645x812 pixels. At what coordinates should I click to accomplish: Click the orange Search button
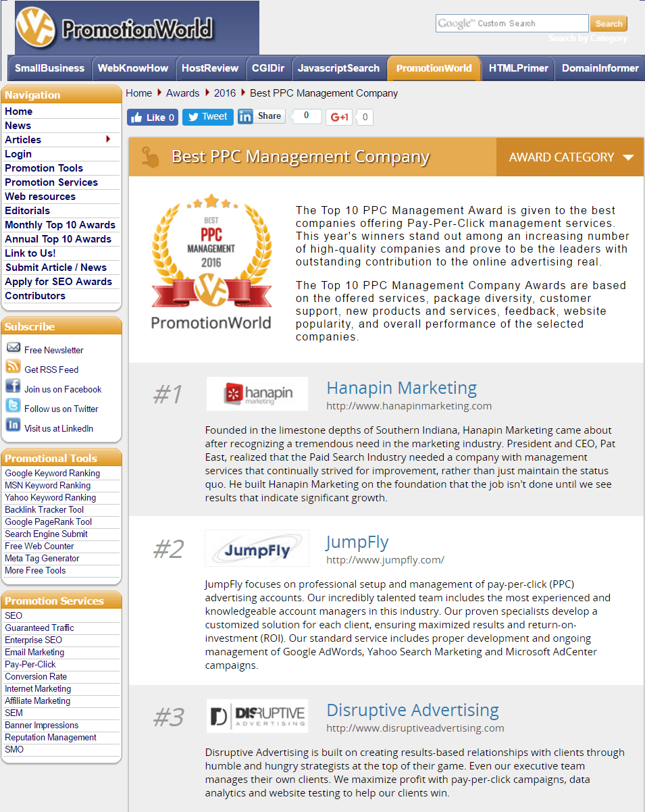point(609,24)
